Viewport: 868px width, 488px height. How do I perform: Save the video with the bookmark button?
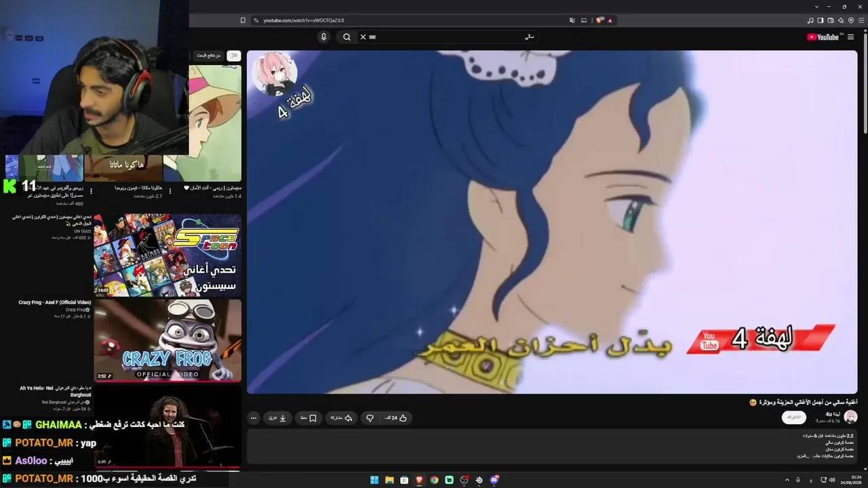point(309,418)
